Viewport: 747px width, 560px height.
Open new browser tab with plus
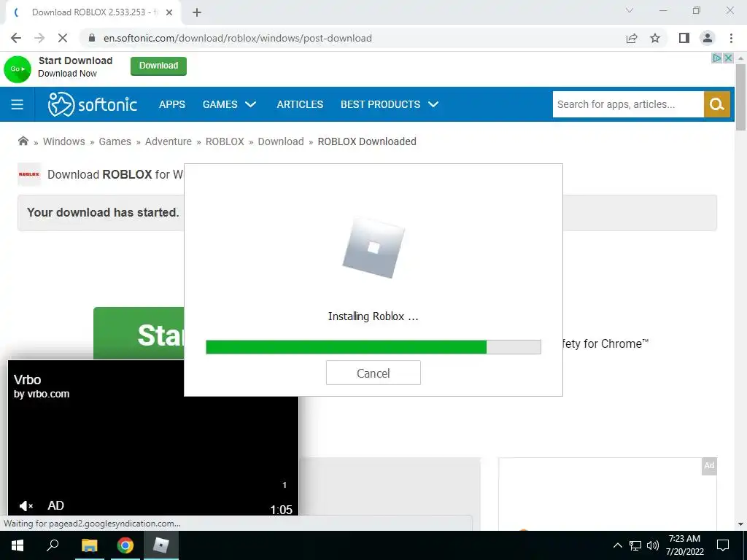coord(197,12)
